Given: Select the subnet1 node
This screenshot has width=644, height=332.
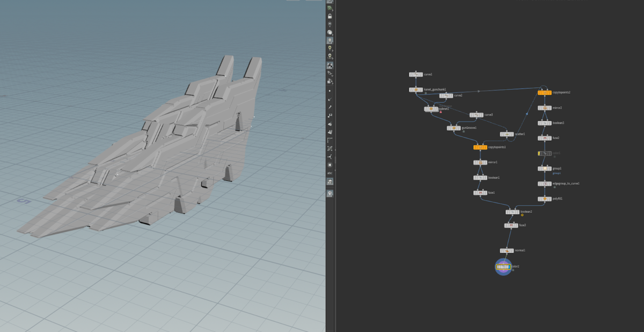Looking at the screenshot, I should pos(431,109).
